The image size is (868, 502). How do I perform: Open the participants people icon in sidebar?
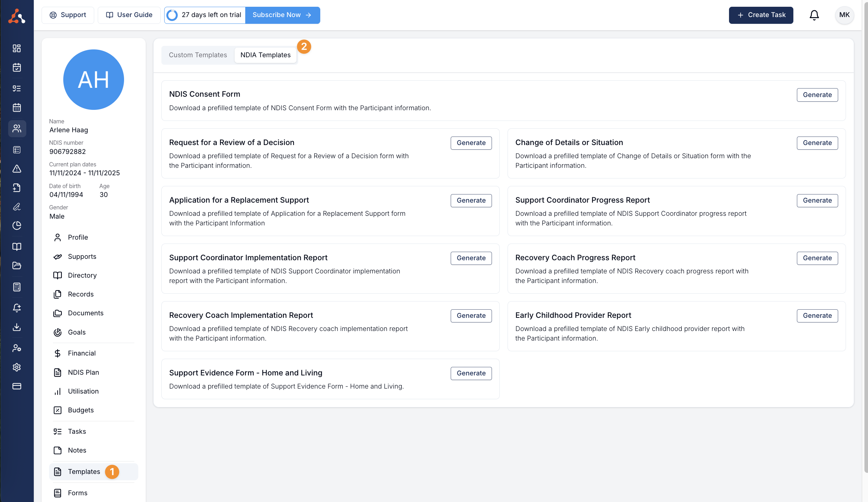click(17, 128)
